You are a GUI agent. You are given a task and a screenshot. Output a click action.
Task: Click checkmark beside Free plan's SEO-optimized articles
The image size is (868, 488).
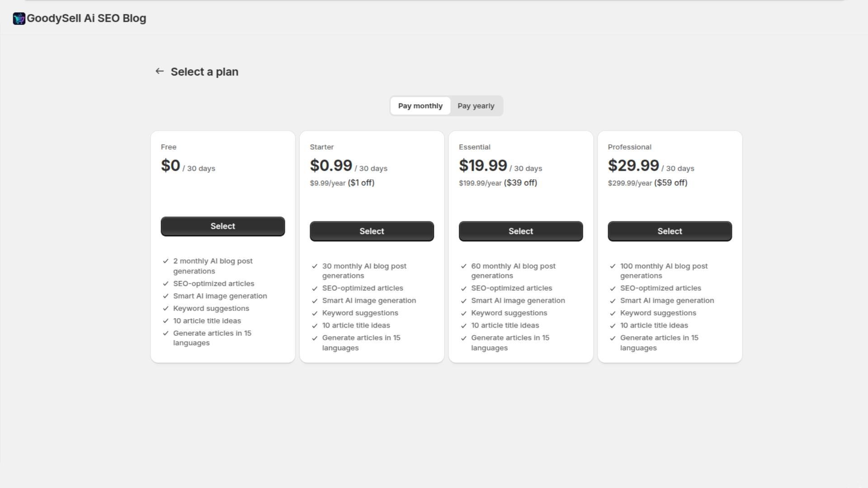click(x=165, y=284)
